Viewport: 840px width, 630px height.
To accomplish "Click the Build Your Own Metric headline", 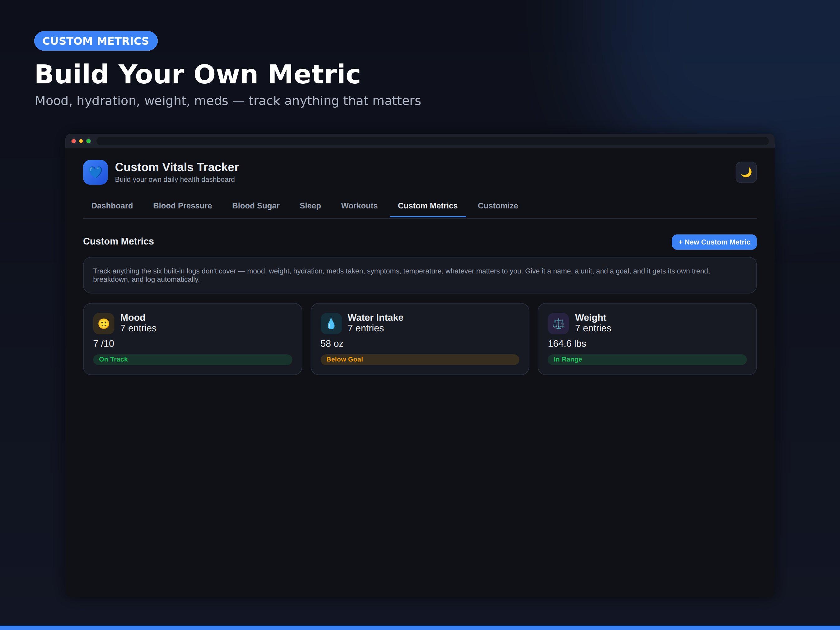I will [x=198, y=74].
